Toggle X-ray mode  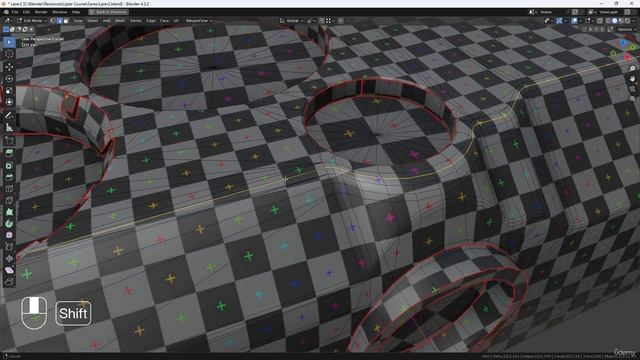pyautogui.click(x=600, y=21)
